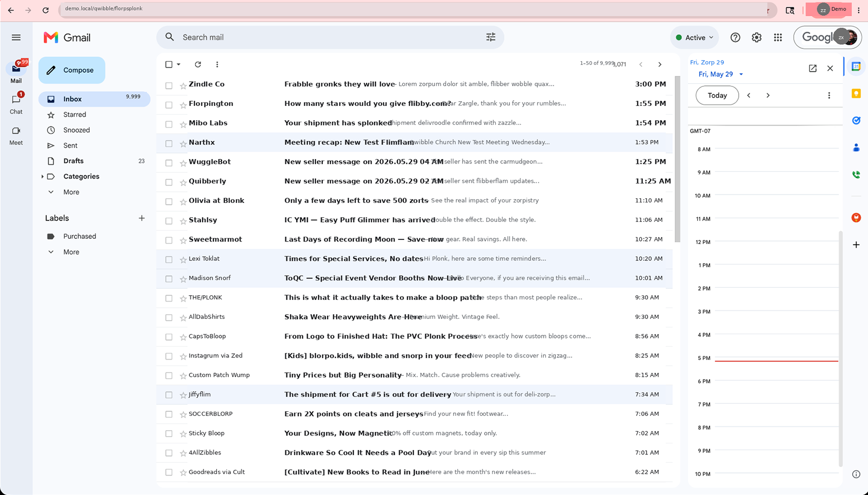Open the inbox toolbar More options menu
Screen dimensions: 868x495
217,64
